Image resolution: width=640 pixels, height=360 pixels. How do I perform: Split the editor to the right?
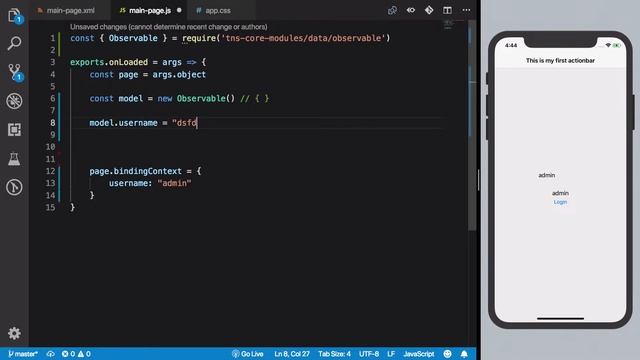pyautogui.click(x=447, y=10)
